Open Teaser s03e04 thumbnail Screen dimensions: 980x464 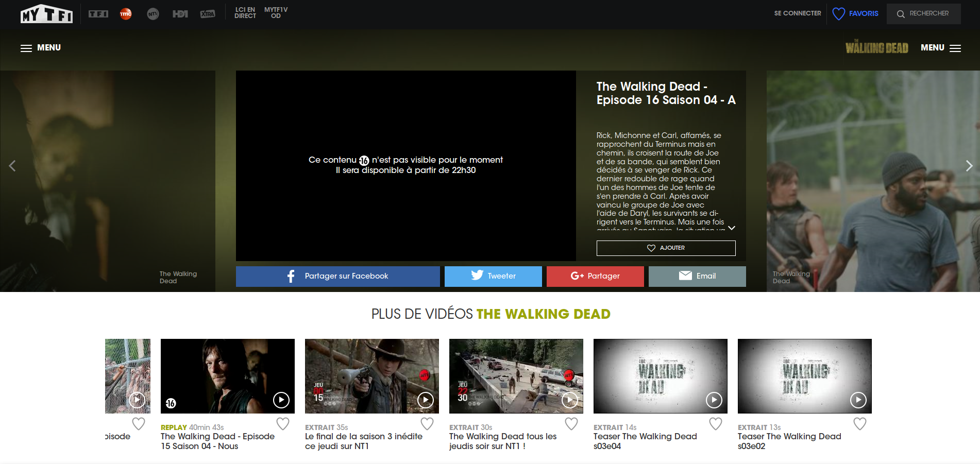661,376
